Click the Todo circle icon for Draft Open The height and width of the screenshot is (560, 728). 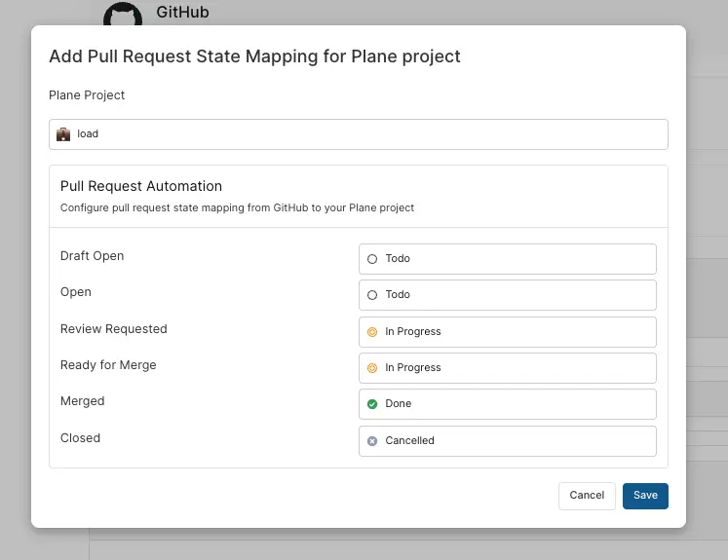pos(372,259)
